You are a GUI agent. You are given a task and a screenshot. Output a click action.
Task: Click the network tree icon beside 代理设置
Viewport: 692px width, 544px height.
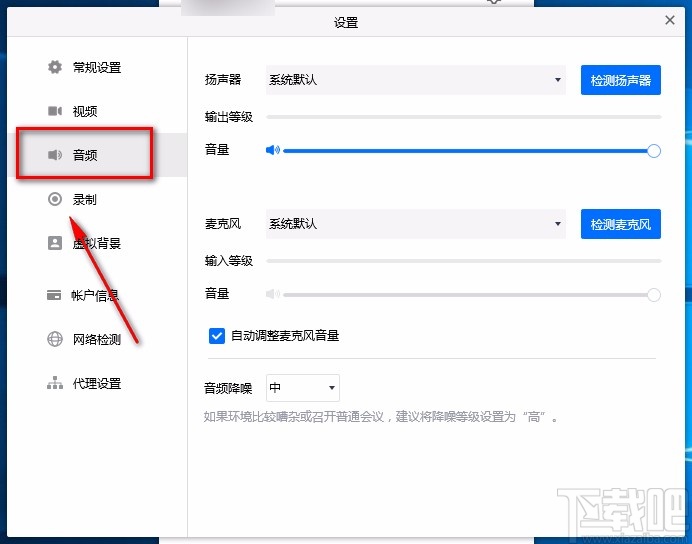click(55, 383)
